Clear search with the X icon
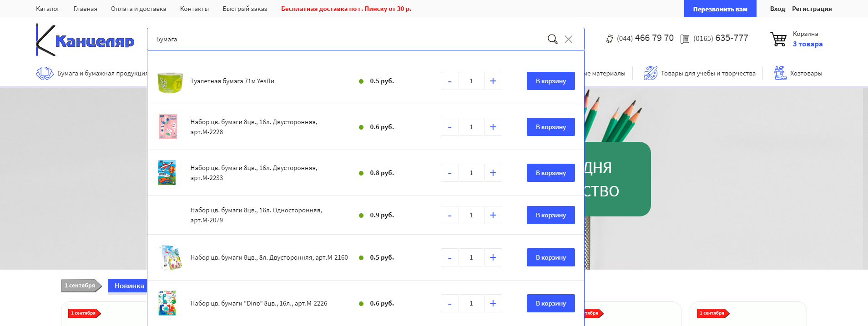This screenshot has height=326, width=868. coord(568,39)
